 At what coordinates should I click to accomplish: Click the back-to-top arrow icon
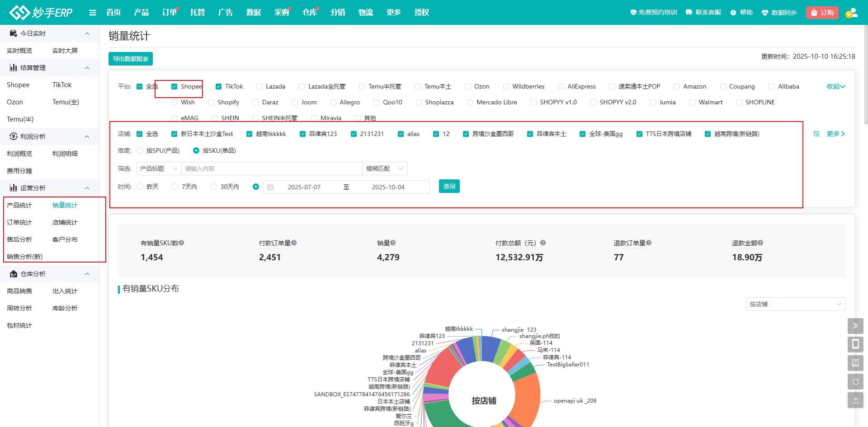pos(855,400)
